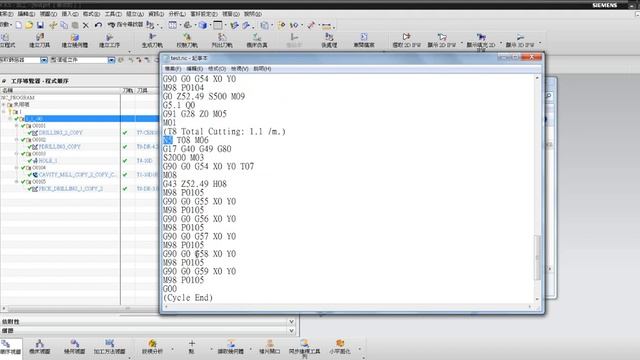Click the Show Filled 2D IPW icon

[481, 41]
